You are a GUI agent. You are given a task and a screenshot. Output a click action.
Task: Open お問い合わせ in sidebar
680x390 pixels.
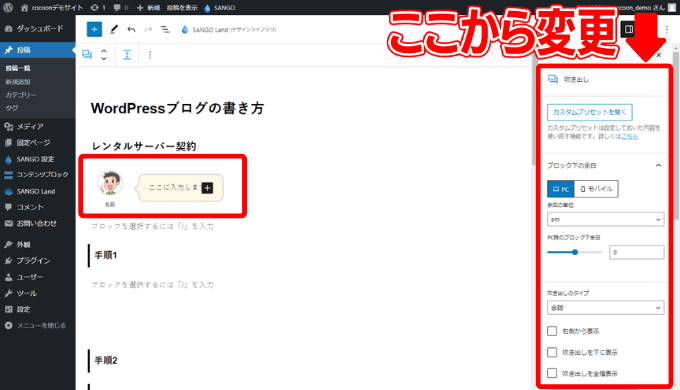(38, 223)
